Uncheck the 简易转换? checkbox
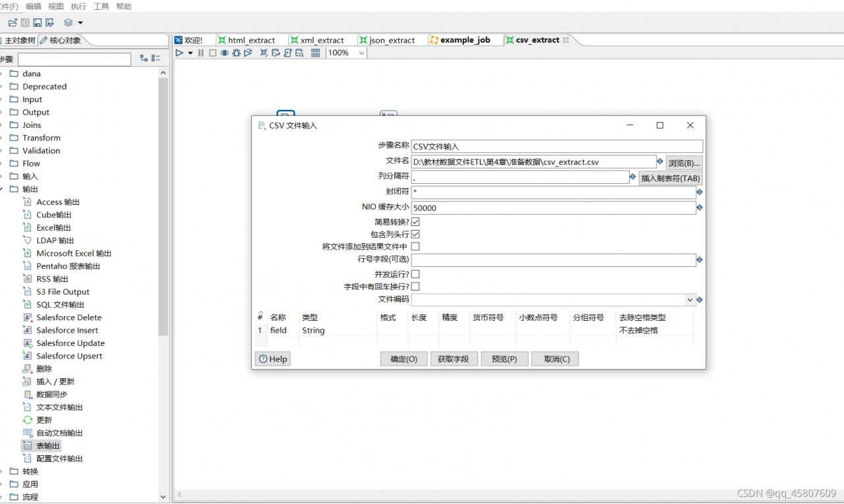The height and width of the screenshot is (504, 844). 415,221
